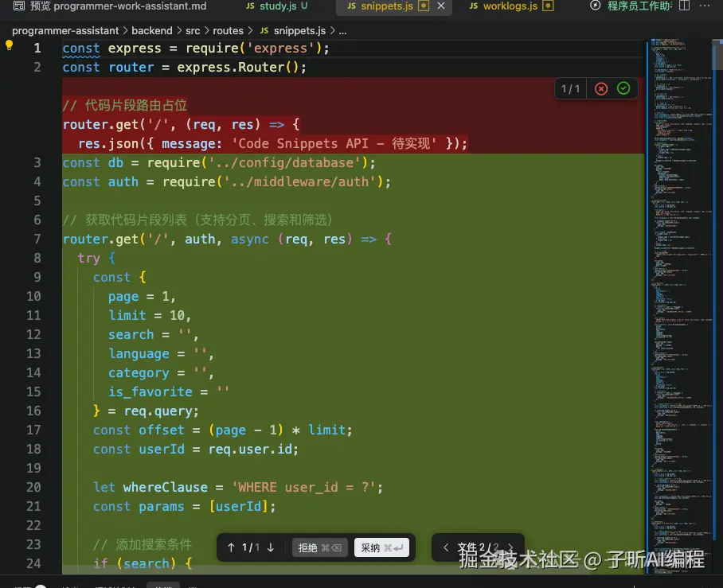This screenshot has height=588, width=723.
Task: Reject the diff with the red X icon
Action: pyautogui.click(x=601, y=88)
